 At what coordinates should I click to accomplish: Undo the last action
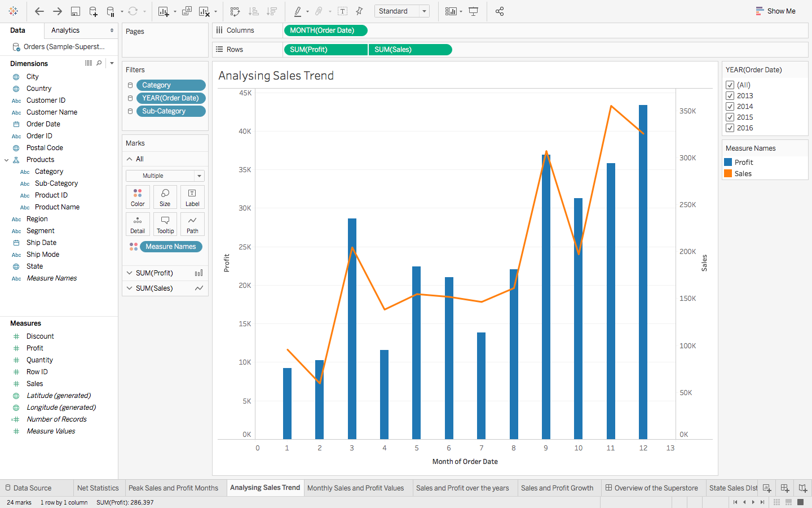pyautogui.click(x=39, y=11)
